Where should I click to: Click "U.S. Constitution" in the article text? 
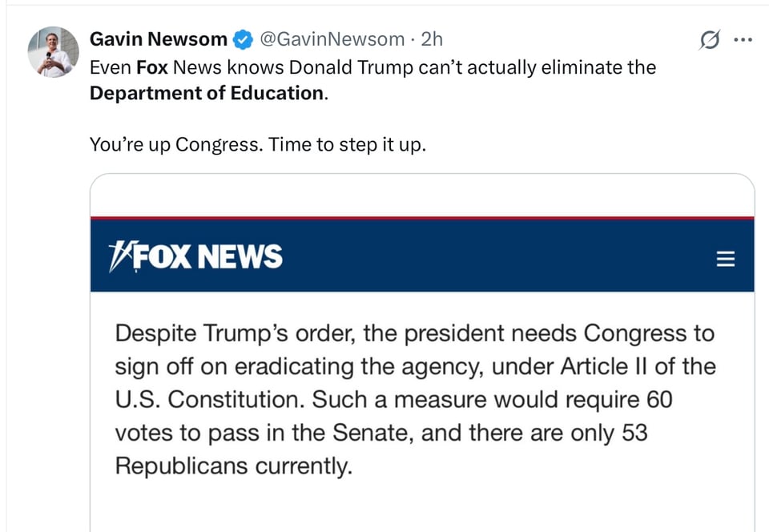[209, 400]
